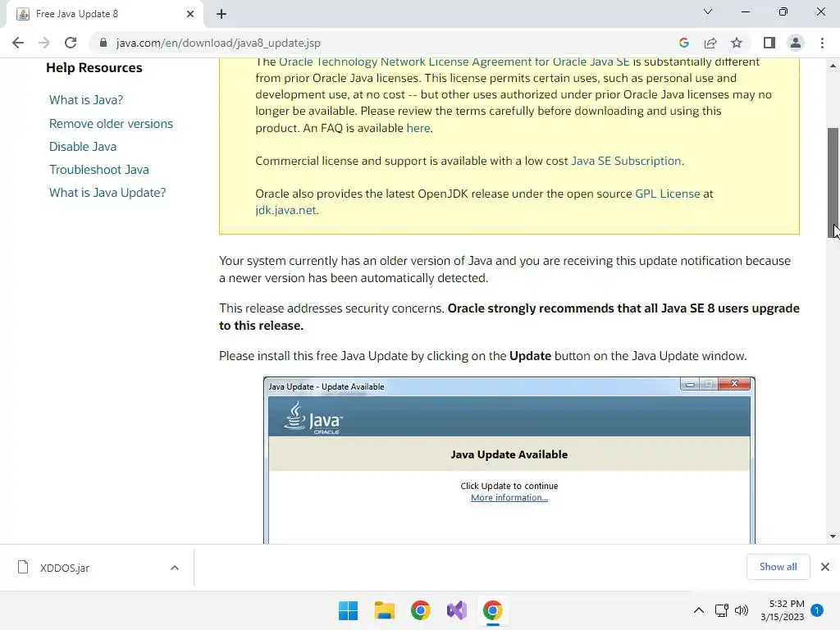Open the Chrome profile menu
The width and height of the screenshot is (840, 630).
[x=796, y=43]
